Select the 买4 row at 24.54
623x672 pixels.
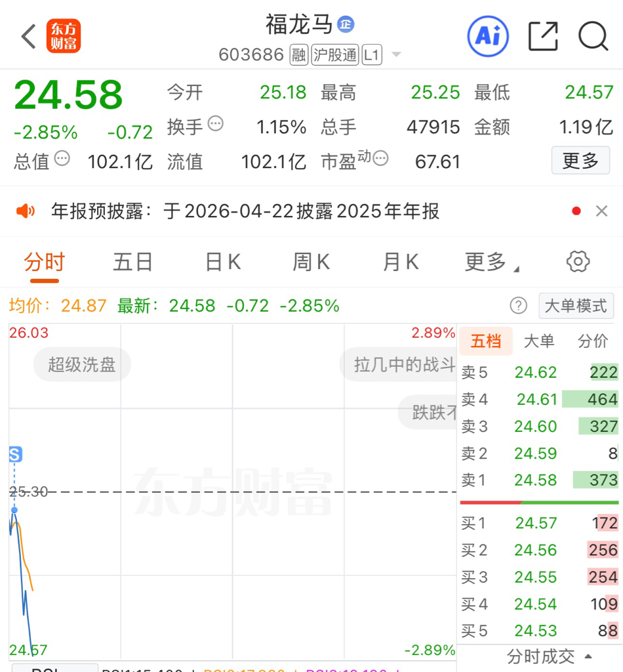click(x=540, y=604)
